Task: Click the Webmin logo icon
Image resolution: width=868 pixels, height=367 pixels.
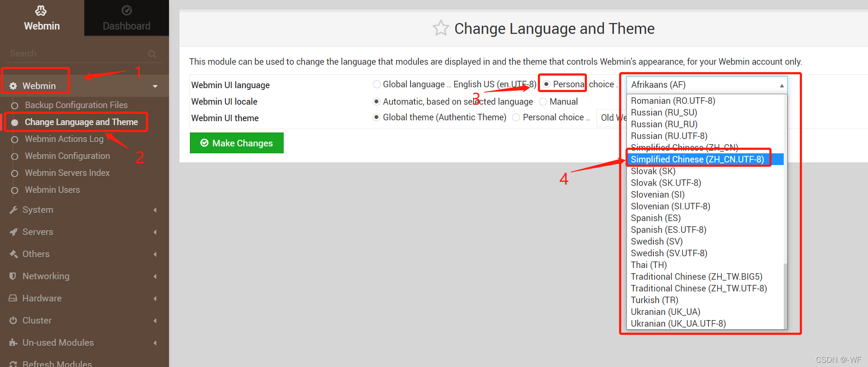Action: (x=41, y=10)
